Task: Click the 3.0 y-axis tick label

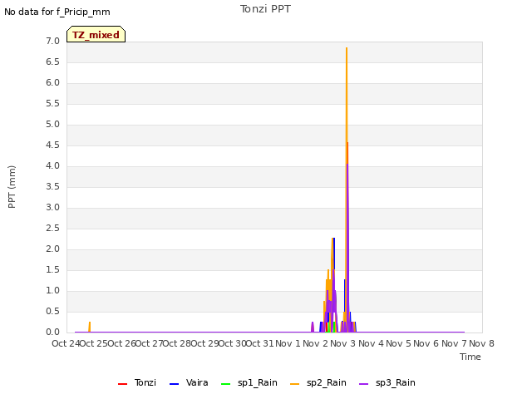Action: point(52,208)
